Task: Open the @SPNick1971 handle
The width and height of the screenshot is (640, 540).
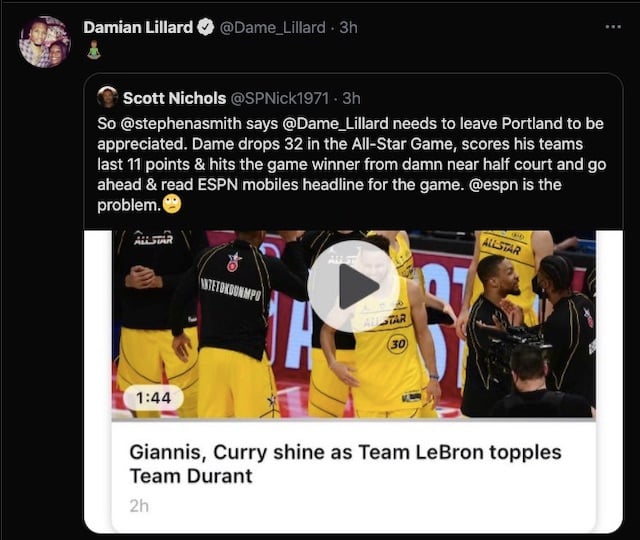Action: pos(280,98)
